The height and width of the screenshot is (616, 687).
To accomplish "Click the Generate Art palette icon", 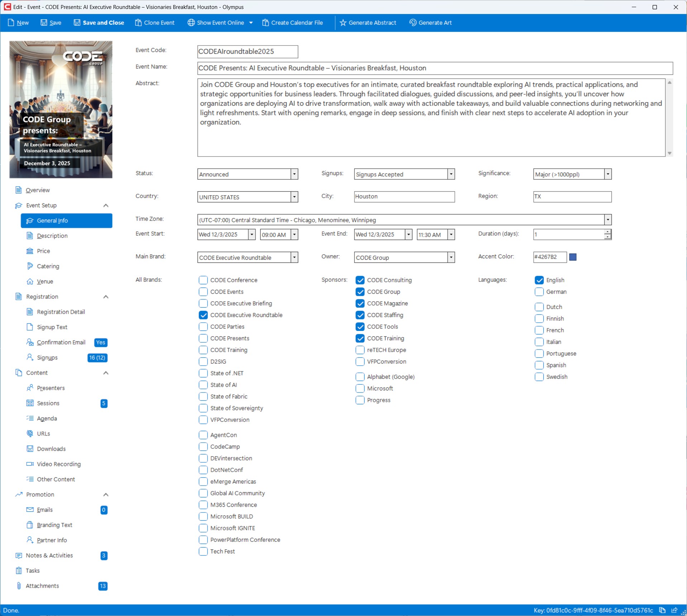I will 412,23.
